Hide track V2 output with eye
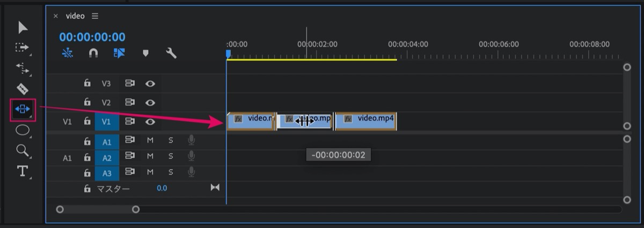Viewport: 644px width, 228px height. click(x=150, y=102)
